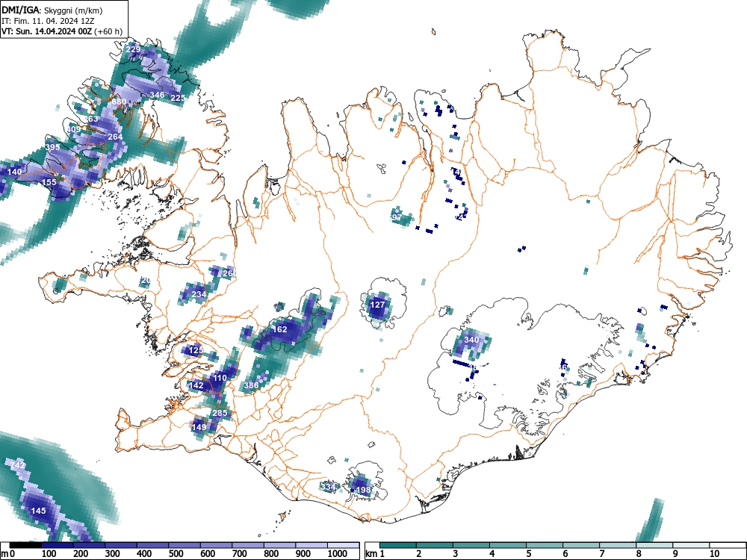
Task: Click the value 340 on Vatnajökull glacier
Action: click(x=471, y=340)
